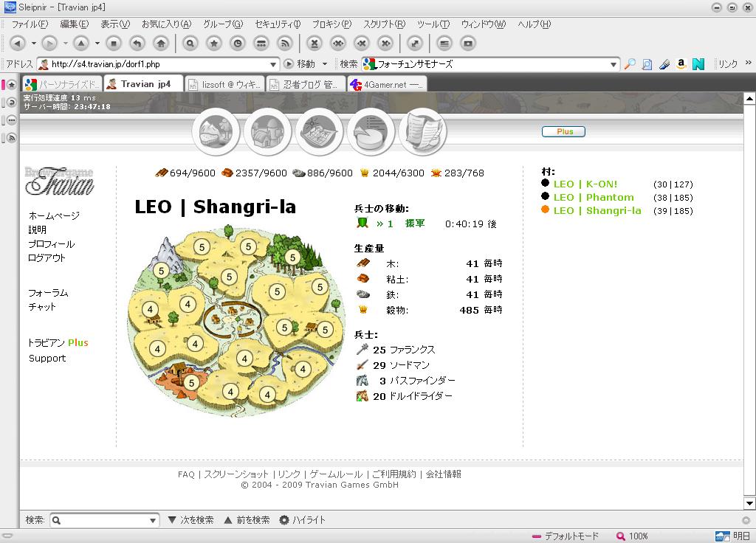Open favorites star toolbar icon
Image resolution: width=756 pixels, height=543 pixels.
coord(214,44)
